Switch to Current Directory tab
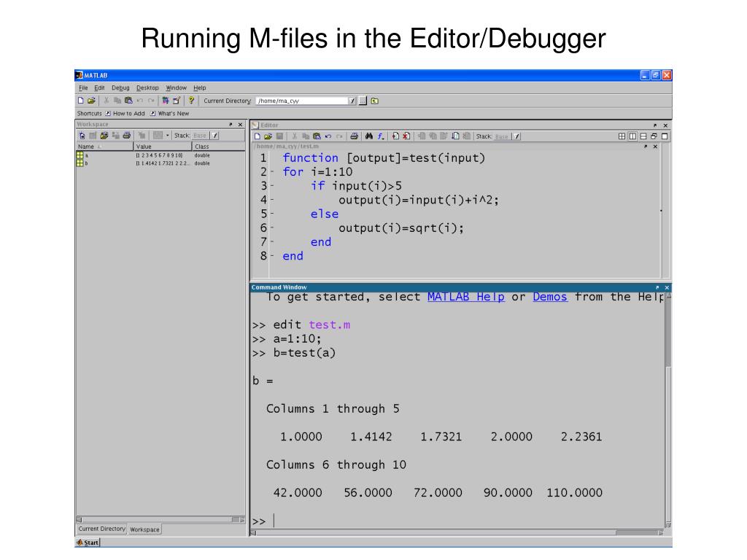The width and height of the screenshot is (747, 560). [101, 529]
